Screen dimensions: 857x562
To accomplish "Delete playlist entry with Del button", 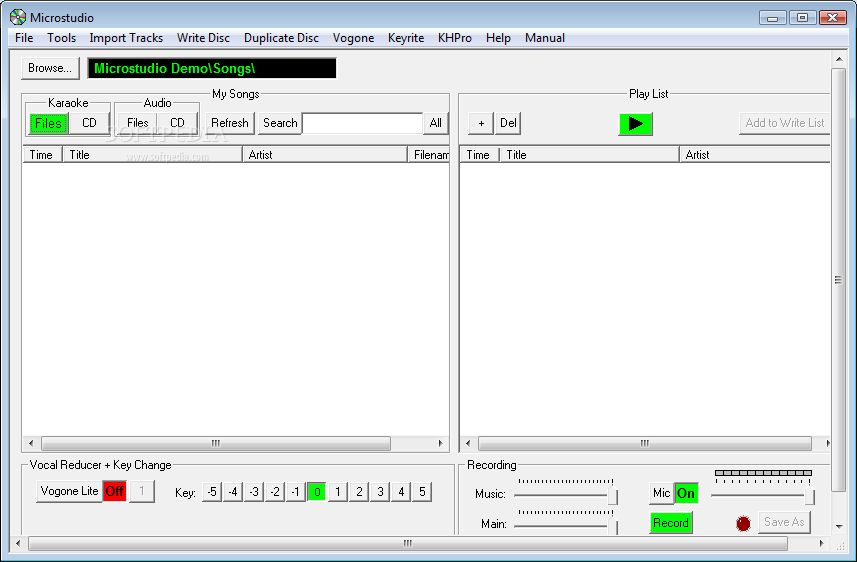I will pos(508,123).
